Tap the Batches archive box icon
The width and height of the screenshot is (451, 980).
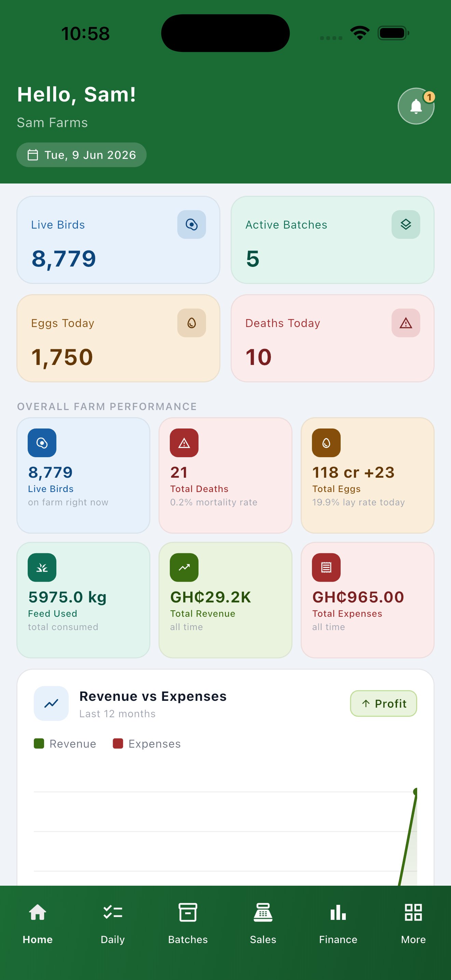188,912
